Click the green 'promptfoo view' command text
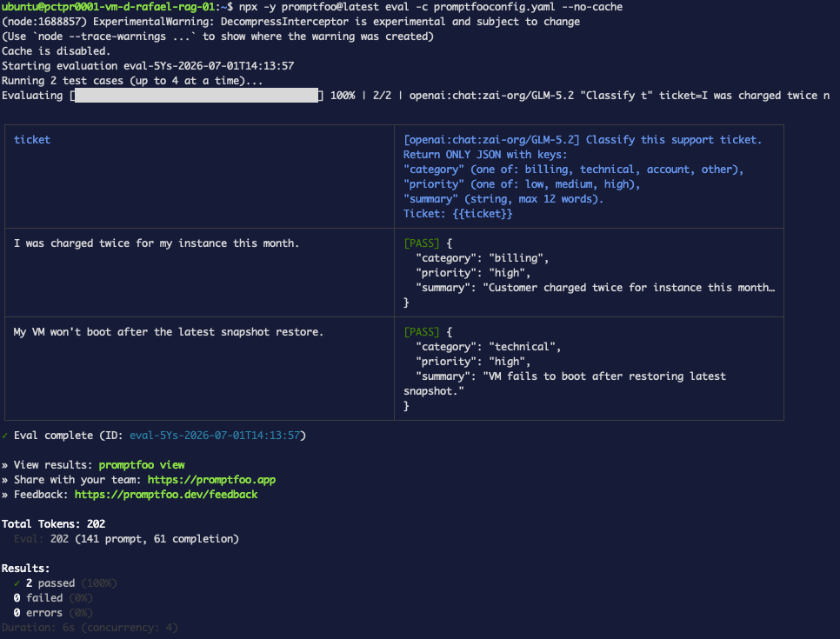Screen dimensions: 840x639 (x=142, y=465)
